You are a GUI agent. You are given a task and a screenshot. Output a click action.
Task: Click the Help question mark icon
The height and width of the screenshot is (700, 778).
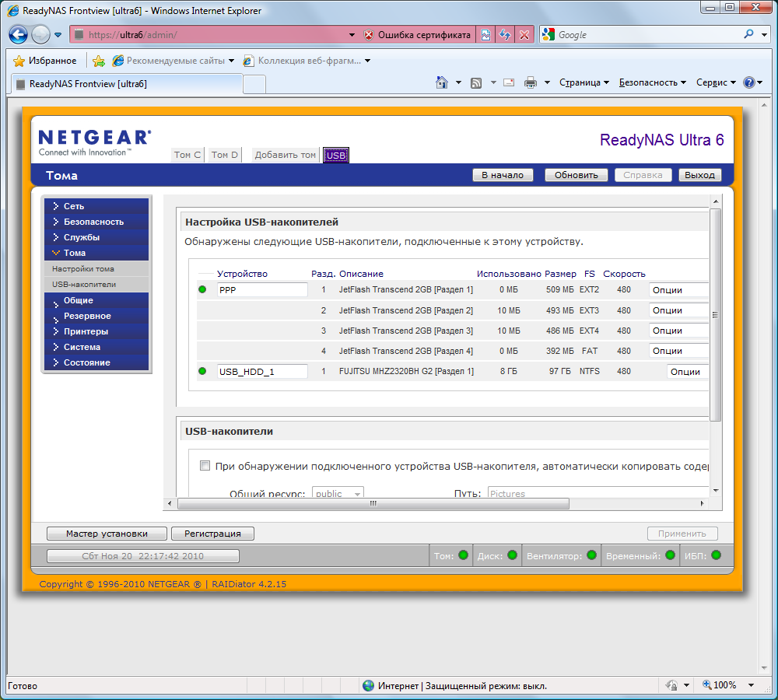coord(748,83)
